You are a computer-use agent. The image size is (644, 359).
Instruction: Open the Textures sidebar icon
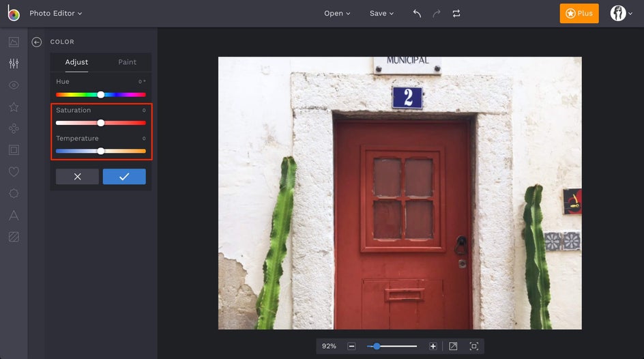14,237
